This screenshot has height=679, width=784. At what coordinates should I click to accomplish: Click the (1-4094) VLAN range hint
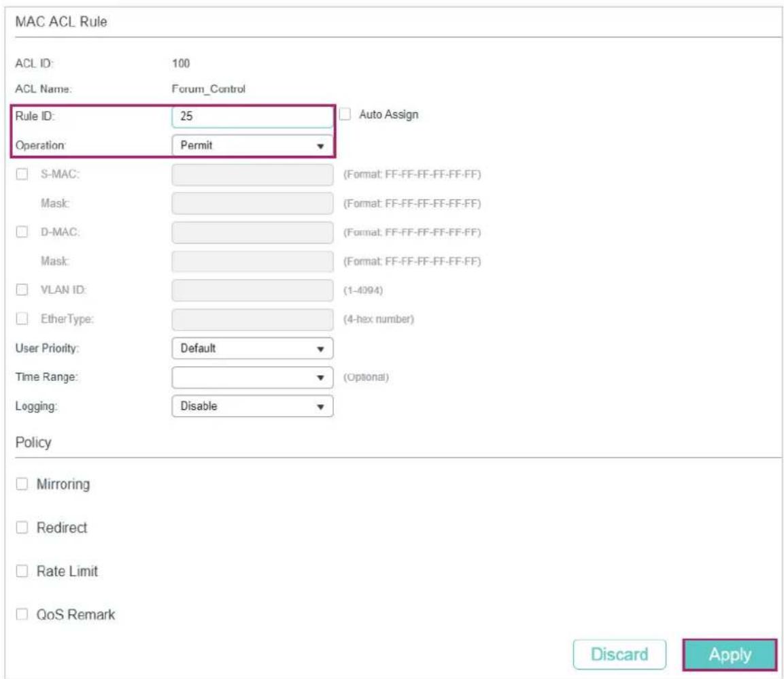click(x=363, y=291)
